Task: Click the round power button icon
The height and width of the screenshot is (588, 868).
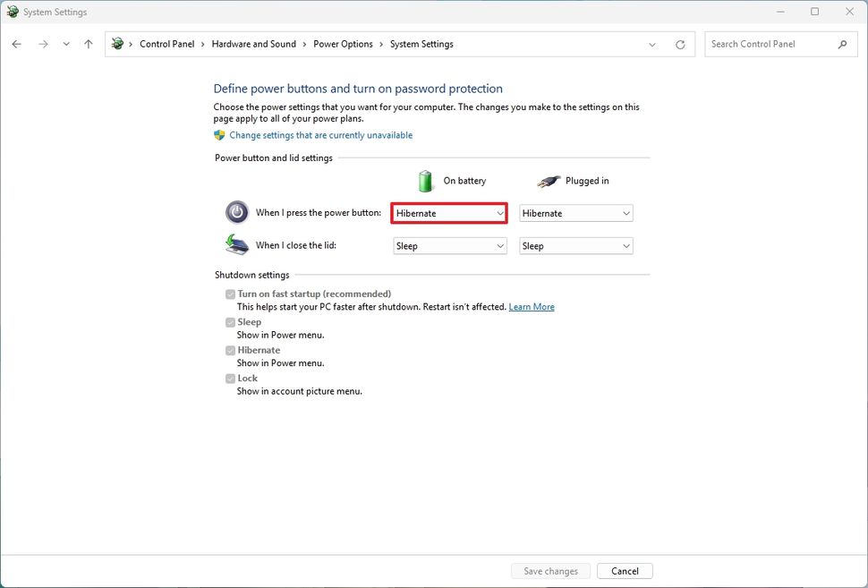Action: click(236, 212)
